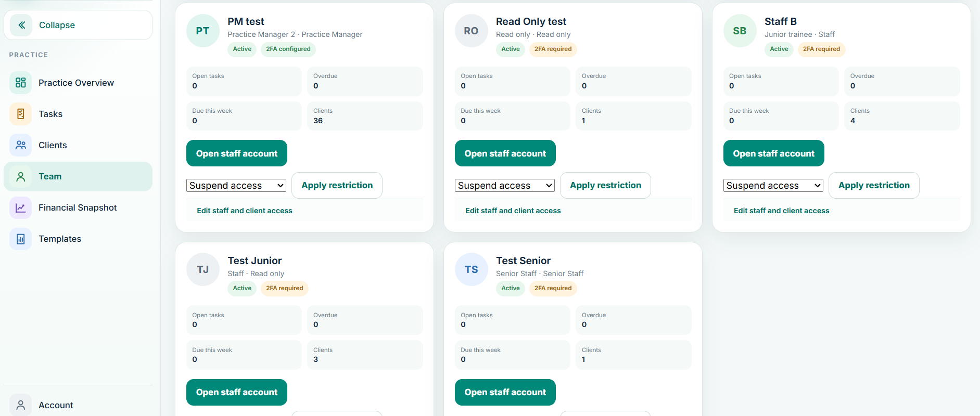Click the Templates document icon
The width and height of the screenshot is (980, 416).
21,239
